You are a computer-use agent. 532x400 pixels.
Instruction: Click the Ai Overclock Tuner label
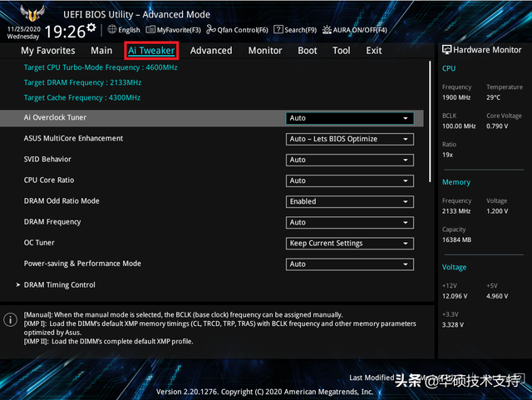pos(55,117)
